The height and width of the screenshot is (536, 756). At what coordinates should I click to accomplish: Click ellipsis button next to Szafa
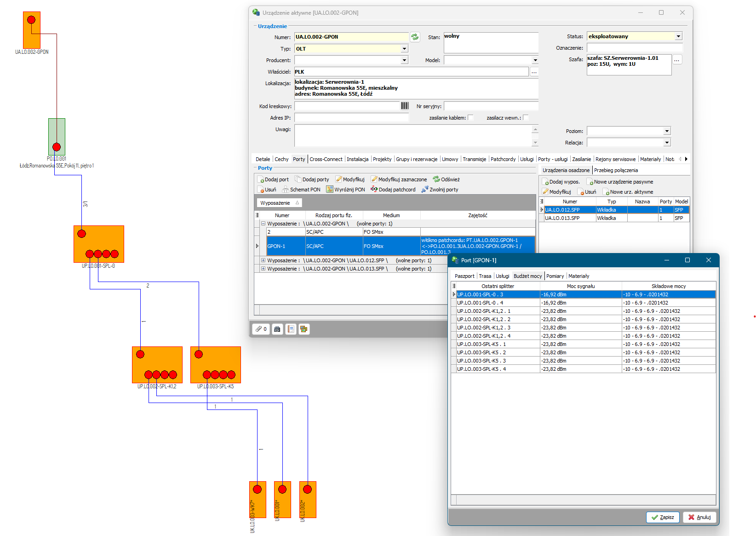(x=677, y=60)
